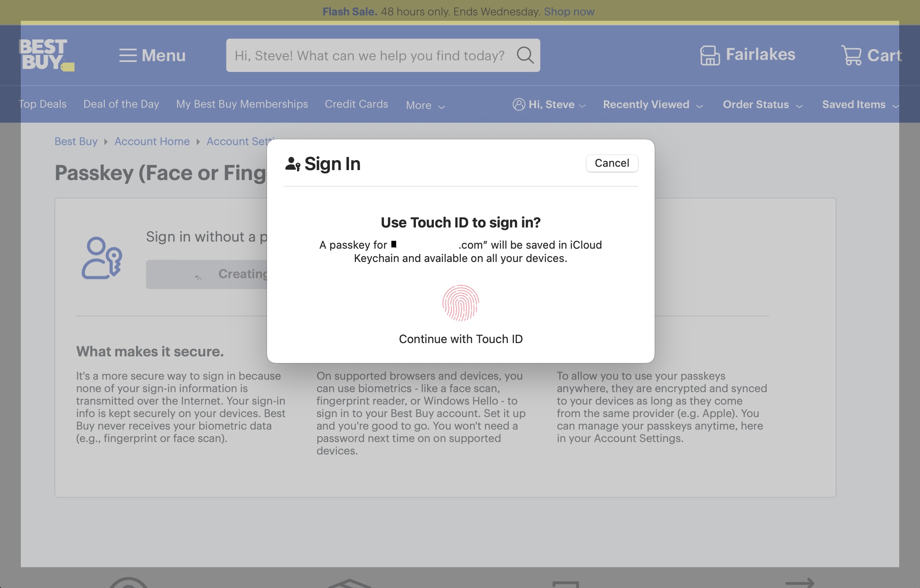920x588 pixels.
Task: Go to Deal of the Day
Action: (x=121, y=104)
